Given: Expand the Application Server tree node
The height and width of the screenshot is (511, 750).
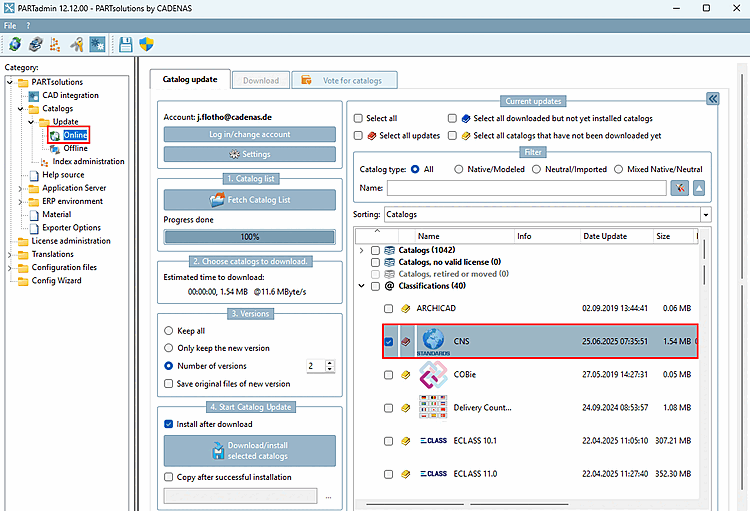Looking at the screenshot, I should pos(21,189).
